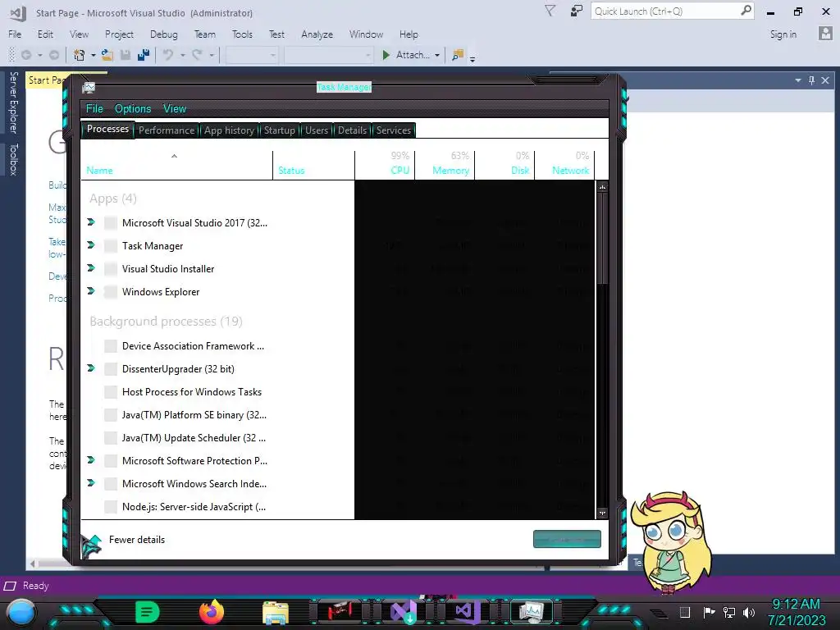The height and width of the screenshot is (630, 840).
Task: Expand the Task Manager process row
Action: (91, 244)
